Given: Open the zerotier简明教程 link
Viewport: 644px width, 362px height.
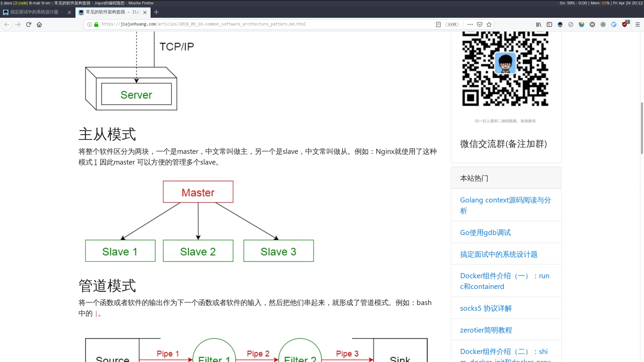Looking at the screenshot, I should point(486,330).
